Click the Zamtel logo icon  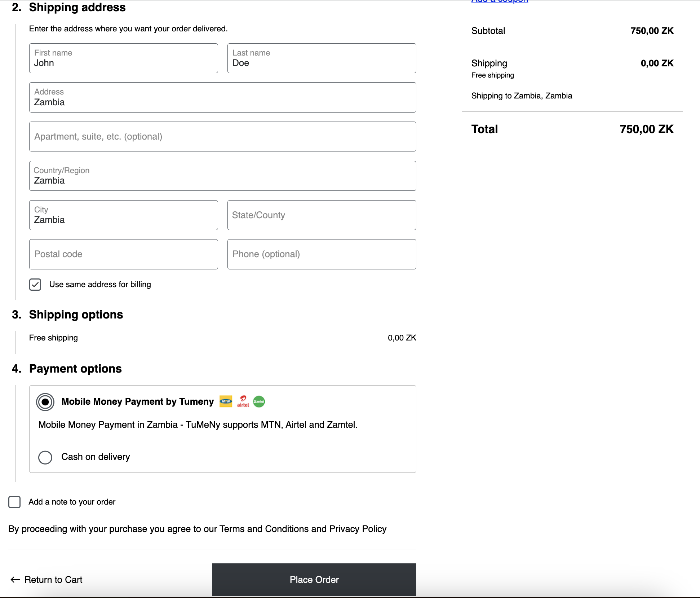[x=259, y=401]
